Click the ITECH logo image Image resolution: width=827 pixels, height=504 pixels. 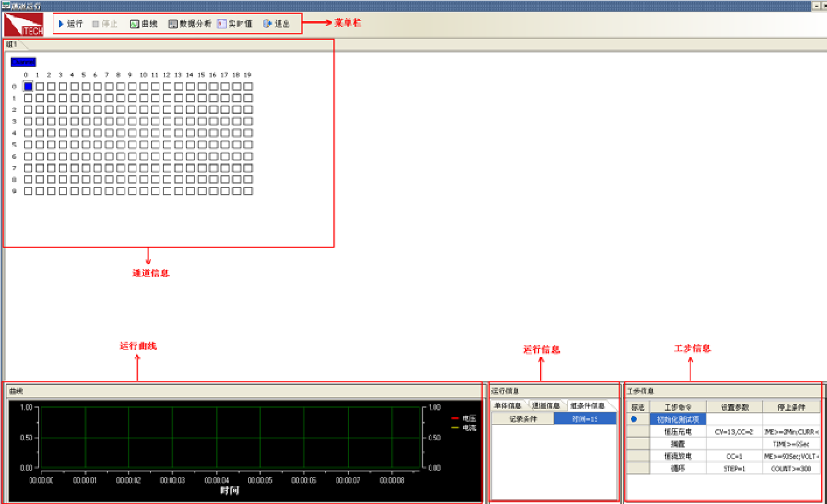[x=23, y=24]
